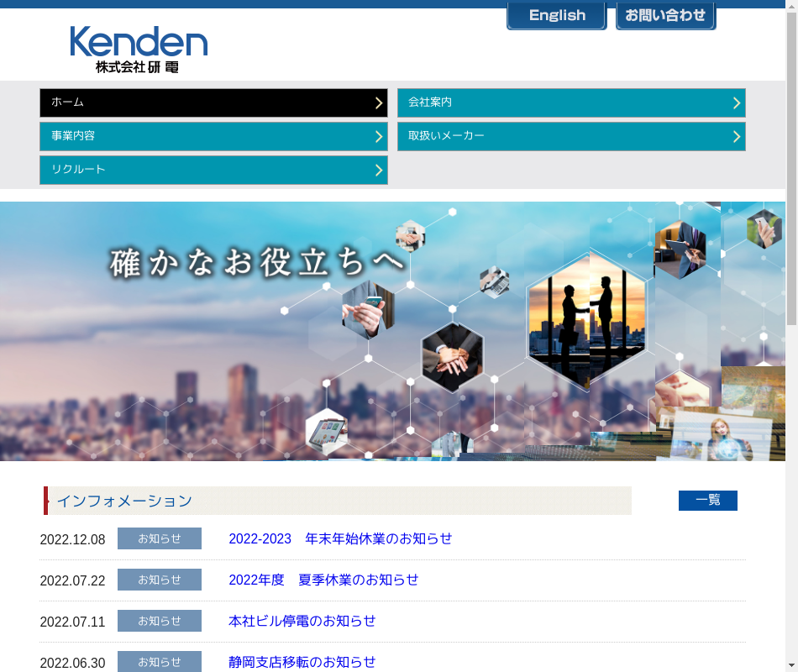The height and width of the screenshot is (672, 798).
Task: Click お知らせ tag next to 2022.12.08
Action: point(160,538)
